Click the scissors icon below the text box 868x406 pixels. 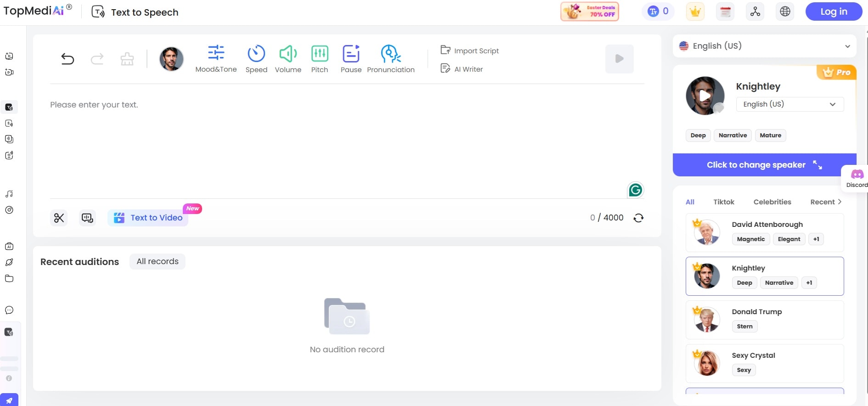tap(59, 218)
